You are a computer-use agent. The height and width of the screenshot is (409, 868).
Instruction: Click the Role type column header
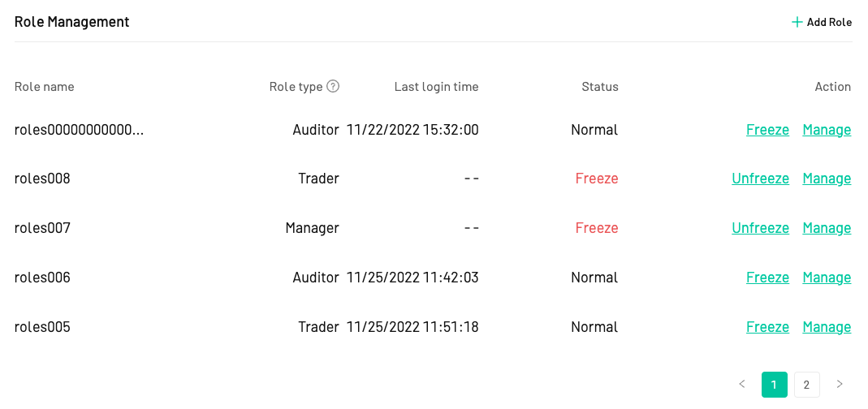point(296,87)
